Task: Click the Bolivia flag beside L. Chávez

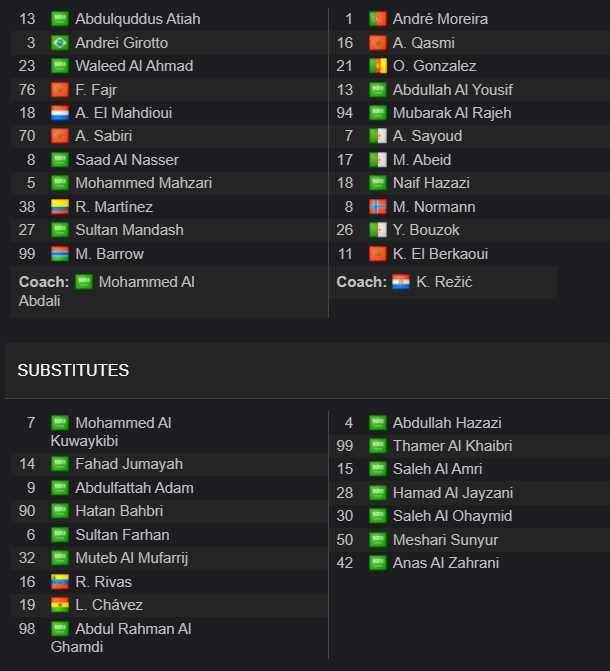Action: 60,605
